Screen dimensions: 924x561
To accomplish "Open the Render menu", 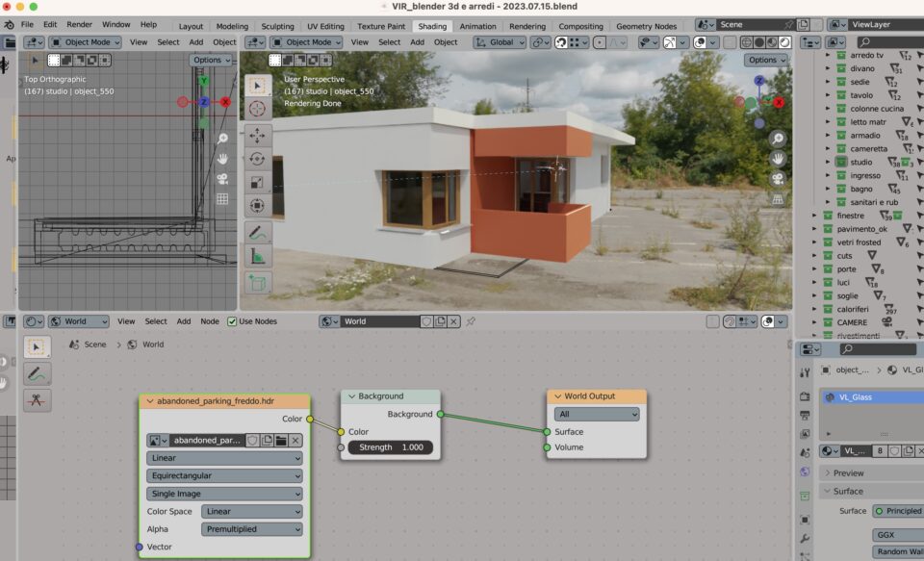I will 80,24.
